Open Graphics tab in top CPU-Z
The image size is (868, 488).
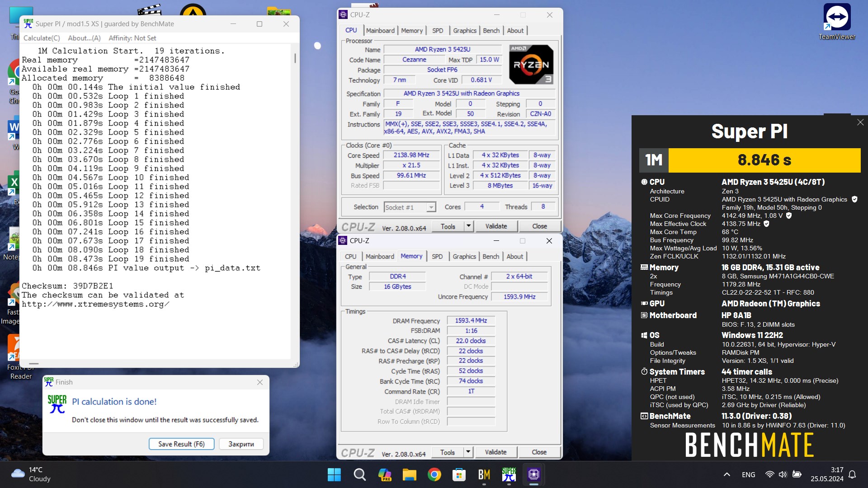point(465,30)
